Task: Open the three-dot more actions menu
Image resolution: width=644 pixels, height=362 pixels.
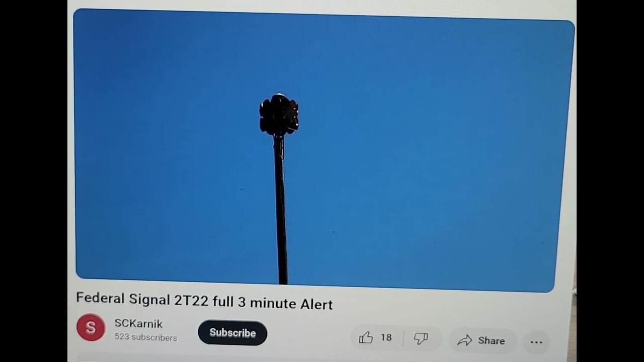Action: pos(536,342)
